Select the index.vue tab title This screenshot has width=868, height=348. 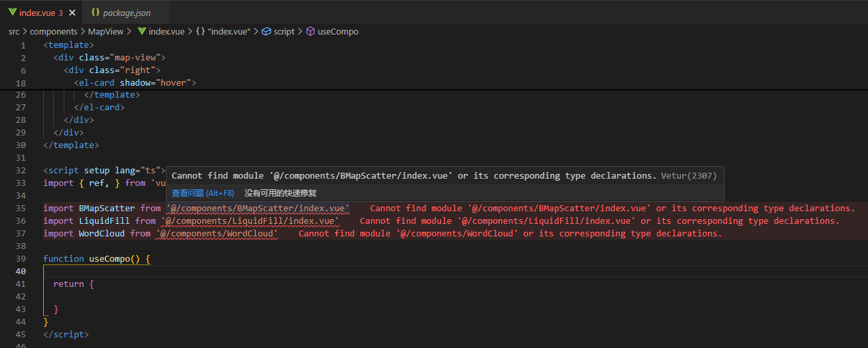pyautogui.click(x=37, y=13)
